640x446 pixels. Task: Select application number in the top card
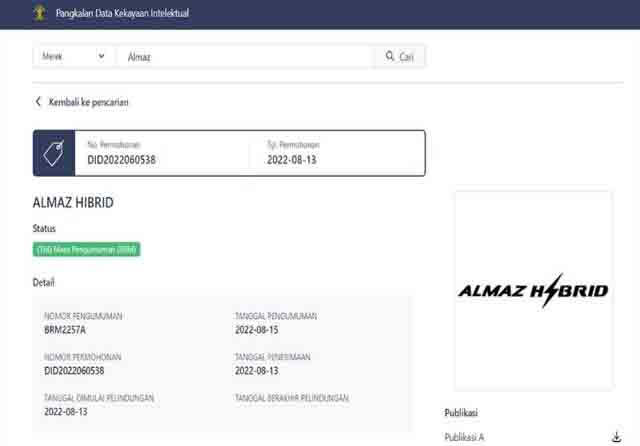click(x=121, y=160)
